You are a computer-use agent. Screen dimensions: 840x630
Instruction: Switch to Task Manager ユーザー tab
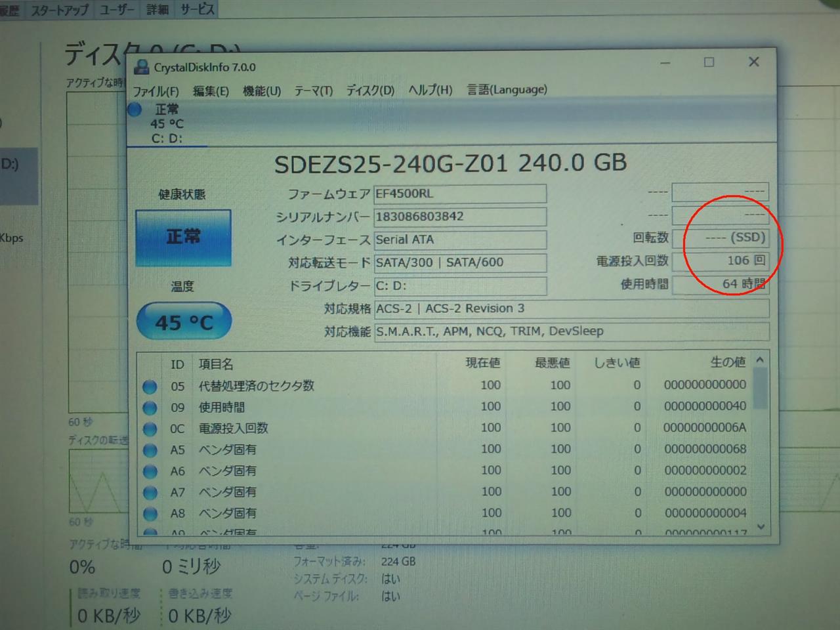point(117,10)
